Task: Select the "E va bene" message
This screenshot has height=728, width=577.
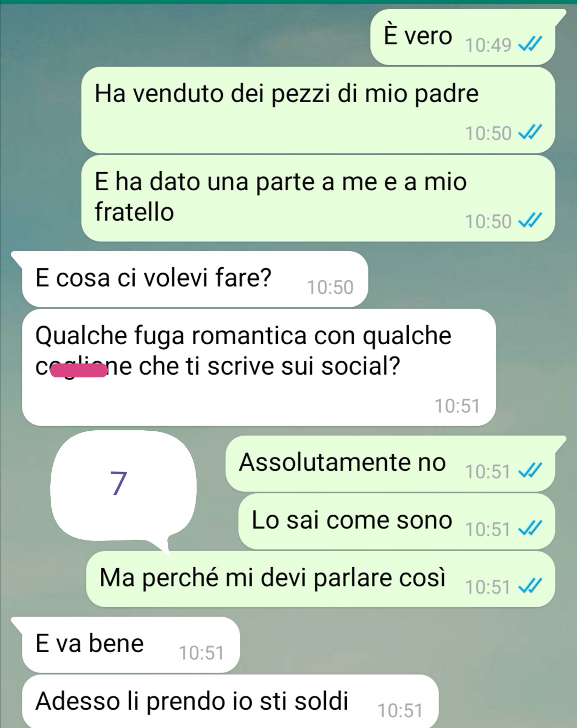Action: pos(126,645)
